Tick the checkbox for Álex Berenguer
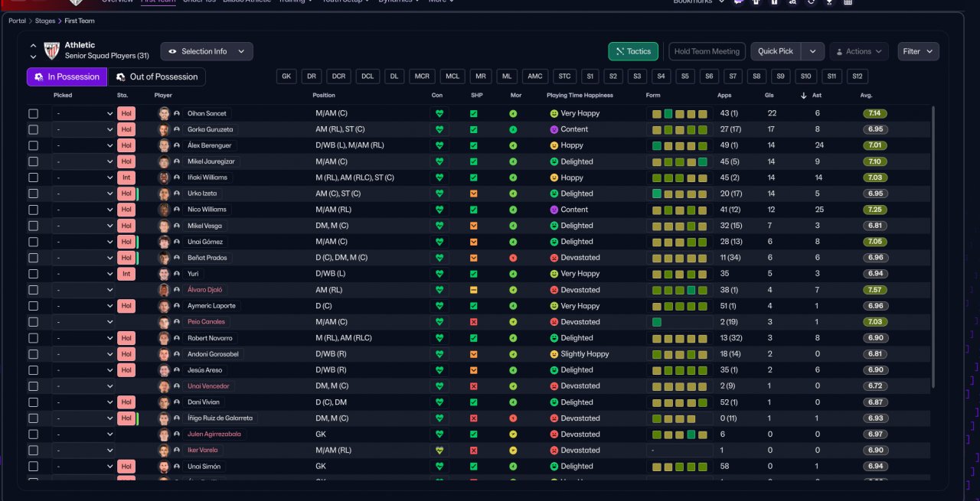The height and width of the screenshot is (501, 980). coord(33,145)
